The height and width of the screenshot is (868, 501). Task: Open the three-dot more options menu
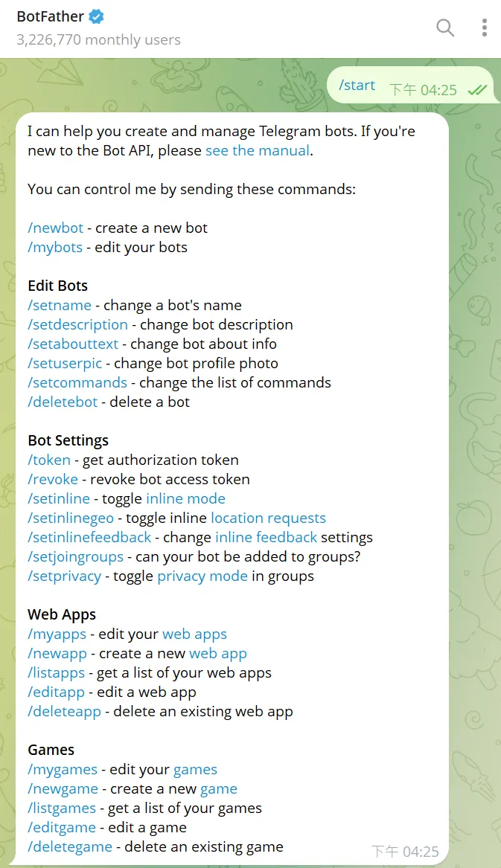click(x=484, y=28)
